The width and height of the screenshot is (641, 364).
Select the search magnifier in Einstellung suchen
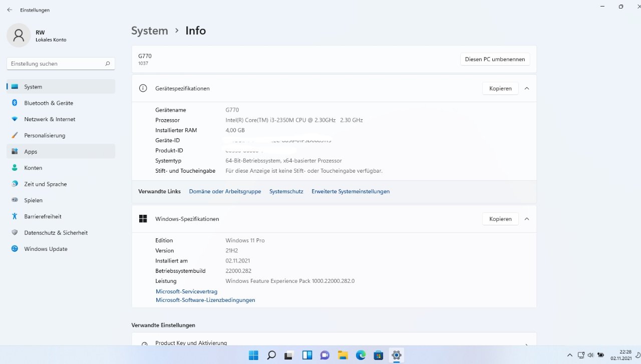click(x=108, y=64)
